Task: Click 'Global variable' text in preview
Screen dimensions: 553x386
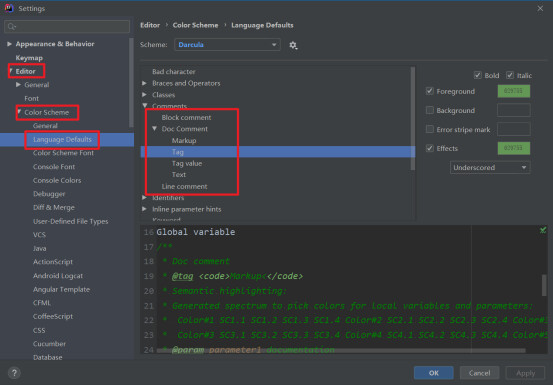Action: point(196,232)
